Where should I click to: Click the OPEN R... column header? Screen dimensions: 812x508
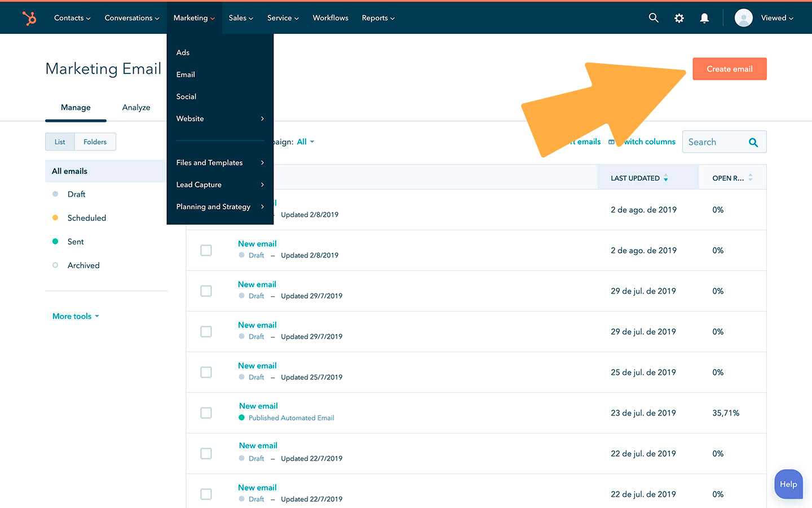[732, 178]
